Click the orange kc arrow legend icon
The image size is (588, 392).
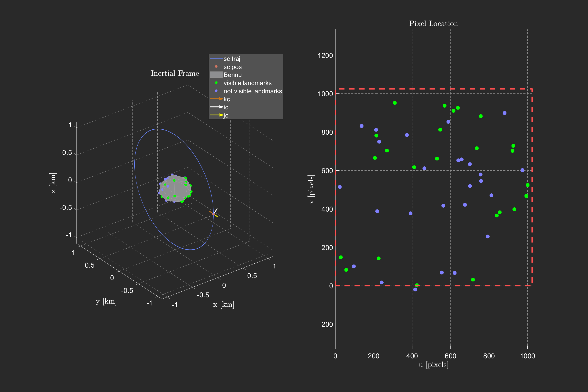(216, 99)
